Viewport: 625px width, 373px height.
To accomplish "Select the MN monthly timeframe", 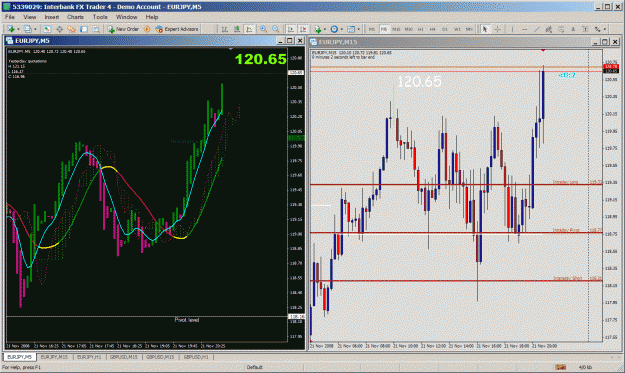I will [x=469, y=29].
